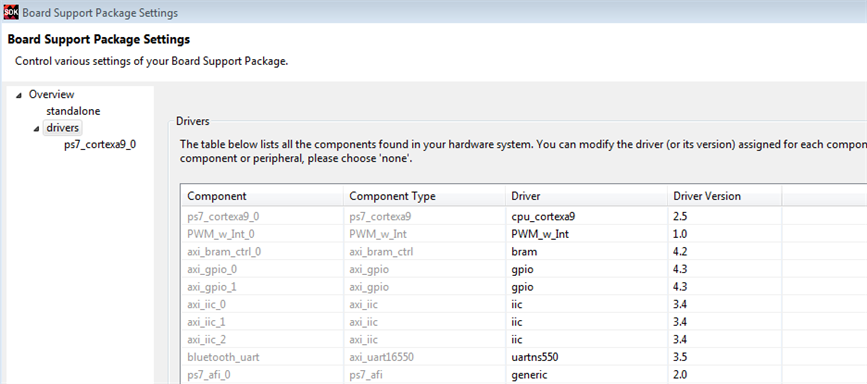Image resolution: width=867 pixels, height=384 pixels.
Task: Select ps7_cortexa9_0 tree item under drivers
Action: pos(100,145)
